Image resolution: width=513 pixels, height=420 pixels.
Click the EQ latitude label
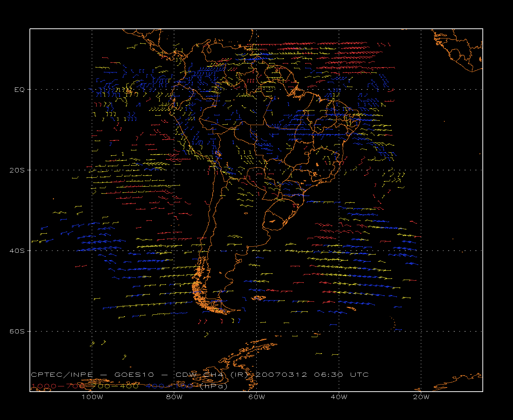tap(19, 90)
